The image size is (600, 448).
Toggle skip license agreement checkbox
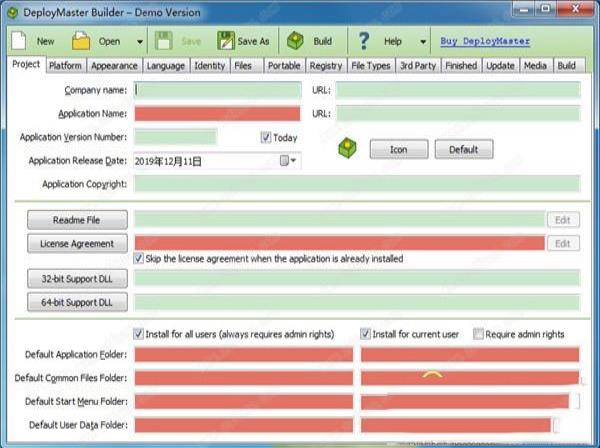click(x=139, y=258)
